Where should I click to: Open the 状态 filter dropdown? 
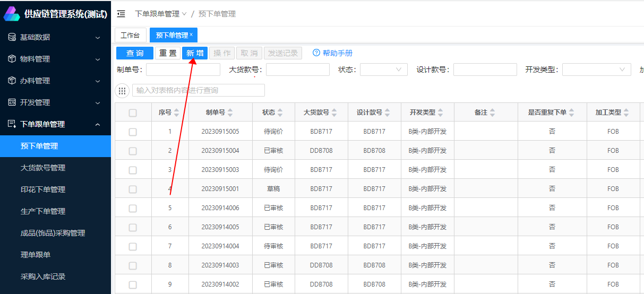point(383,70)
